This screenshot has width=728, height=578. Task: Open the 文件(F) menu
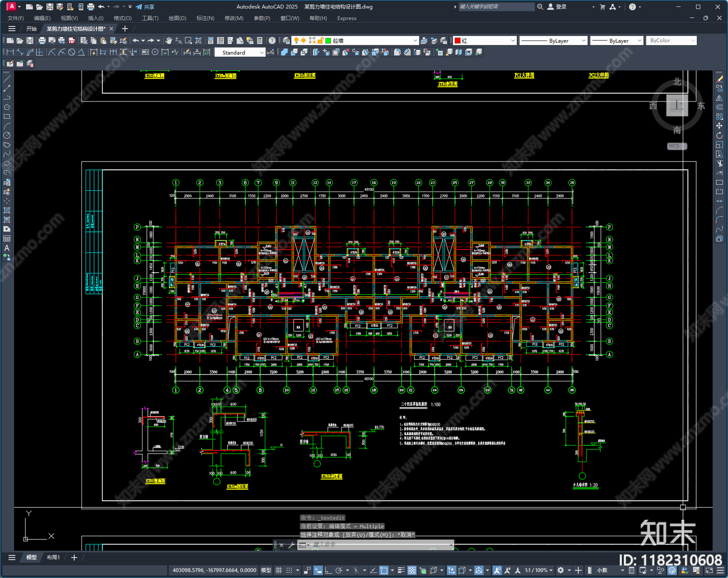(x=16, y=18)
